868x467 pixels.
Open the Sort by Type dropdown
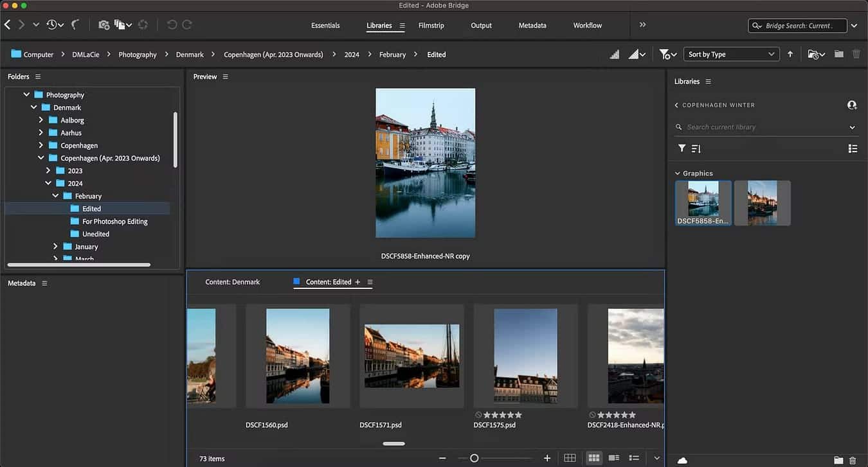click(x=731, y=54)
